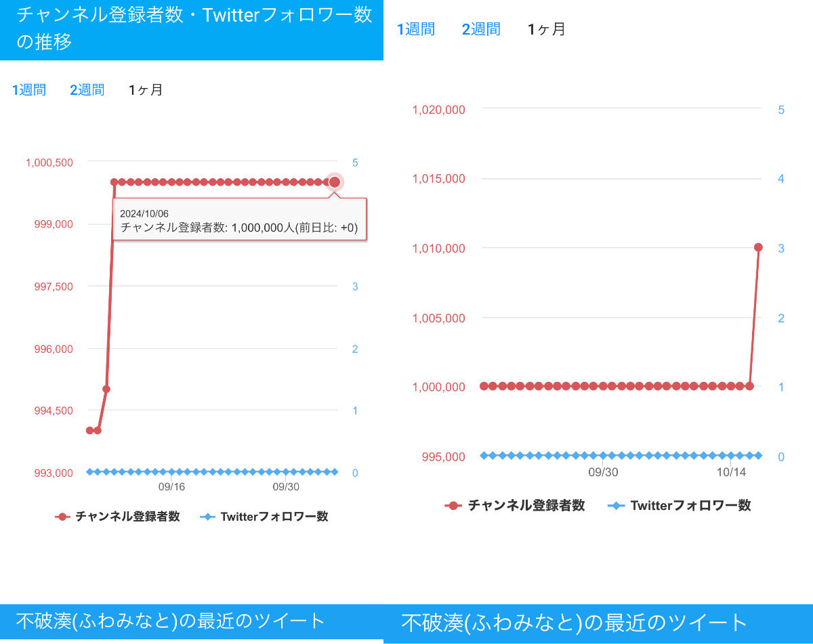Select the 1ヶ月 tab above the left chart

pyautogui.click(x=146, y=90)
